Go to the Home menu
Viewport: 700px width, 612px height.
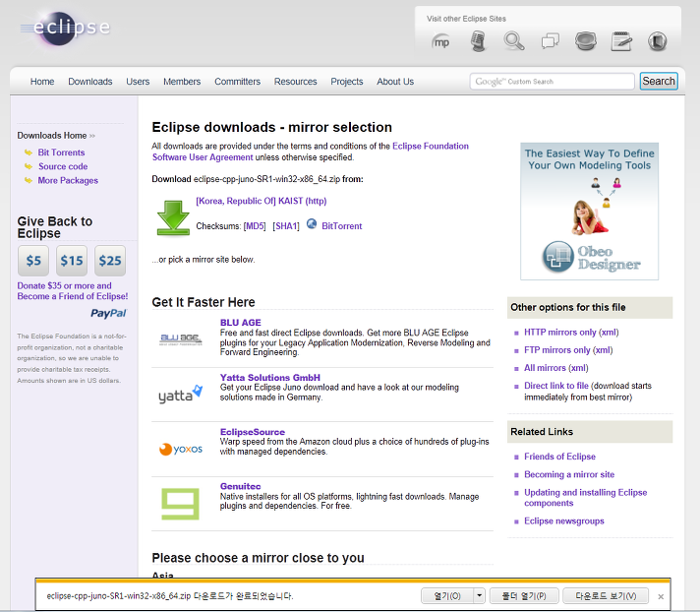point(42,82)
